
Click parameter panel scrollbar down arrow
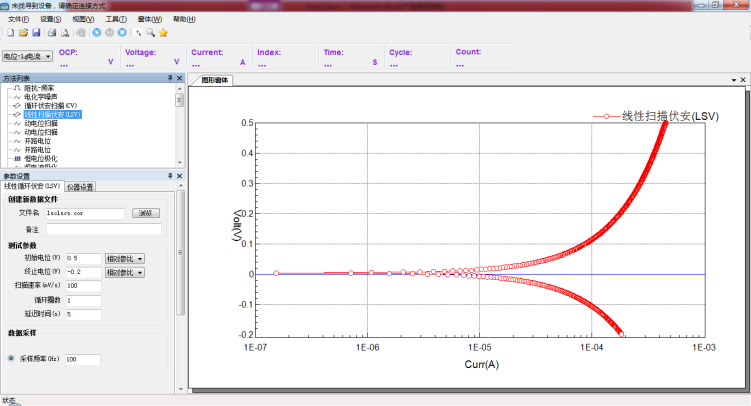[x=181, y=389]
